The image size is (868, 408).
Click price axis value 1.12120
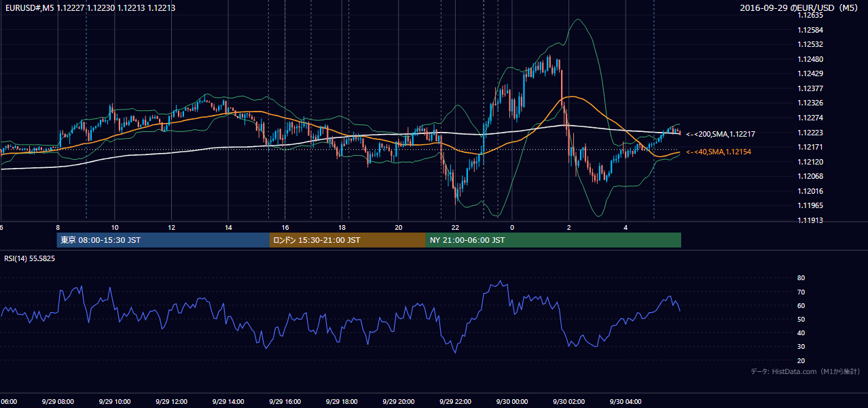click(x=810, y=162)
